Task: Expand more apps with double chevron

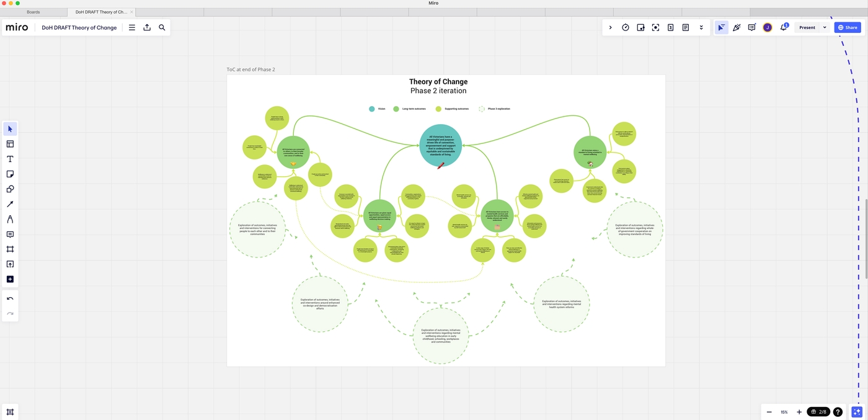Action: pos(701,27)
